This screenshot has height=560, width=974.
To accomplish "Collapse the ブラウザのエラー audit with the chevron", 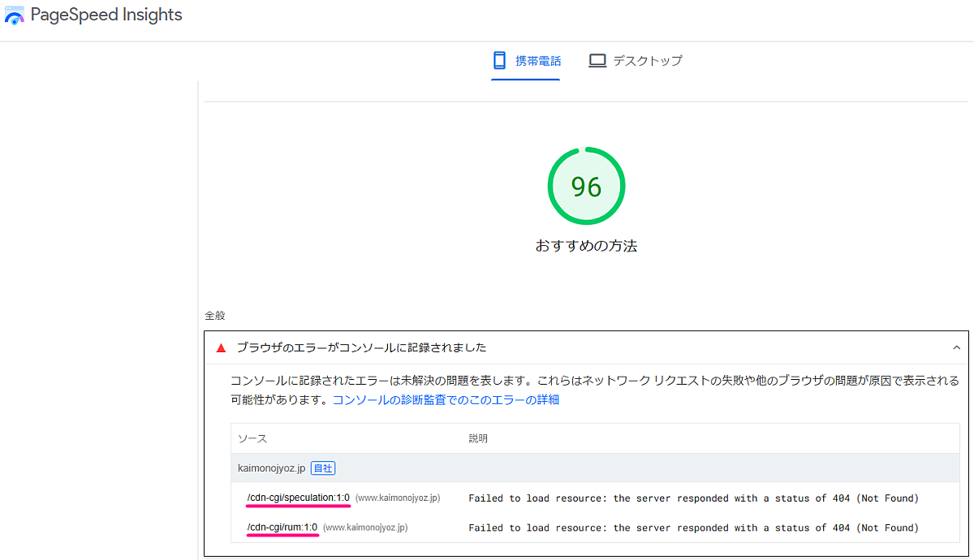I will coord(956,347).
